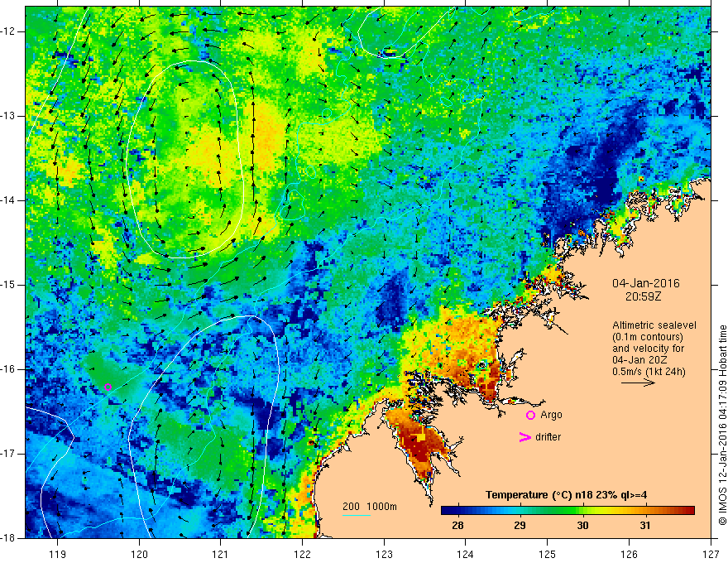Click the 'Argo' legend label
728x563 pixels.
click(x=551, y=415)
